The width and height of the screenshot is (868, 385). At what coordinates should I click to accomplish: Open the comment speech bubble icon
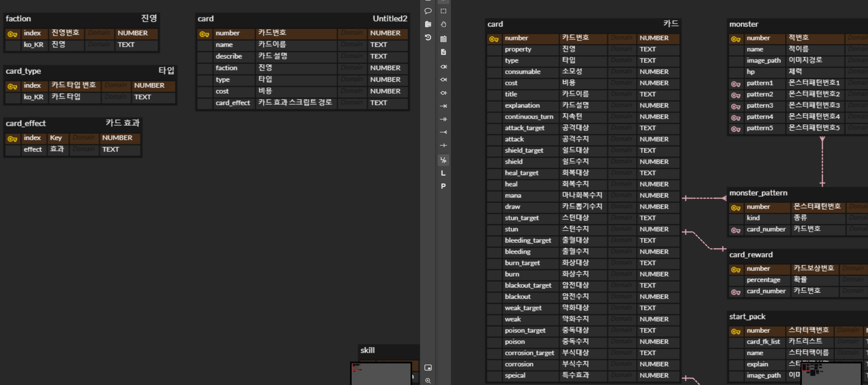pyautogui.click(x=428, y=11)
